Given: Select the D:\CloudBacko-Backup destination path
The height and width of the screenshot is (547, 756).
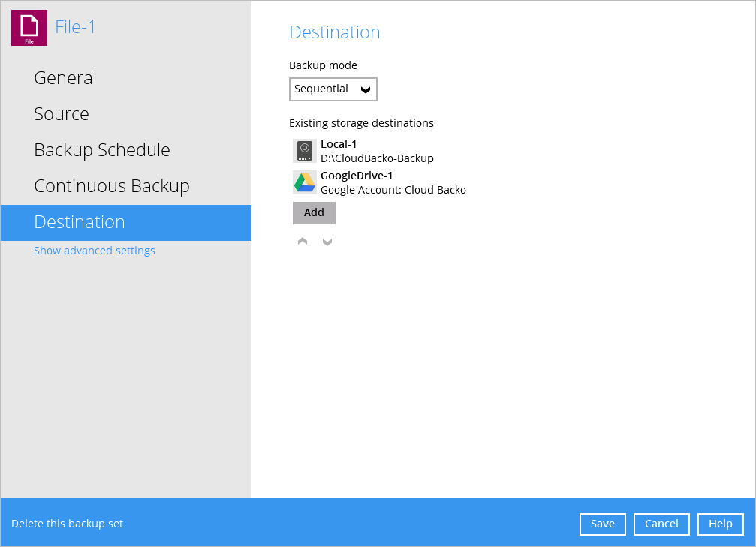Looking at the screenshot, I should coord(377,158).
